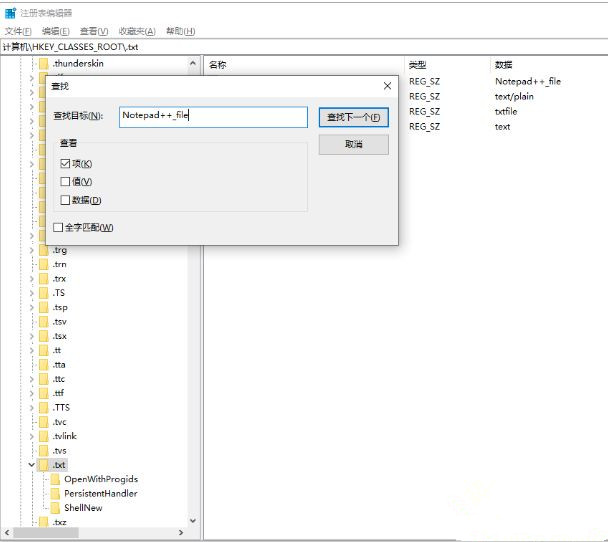Screen dimensions: 608x542
Task: Expand the .TS tree node
Action: pyautogui.click(x=31, y=293)
